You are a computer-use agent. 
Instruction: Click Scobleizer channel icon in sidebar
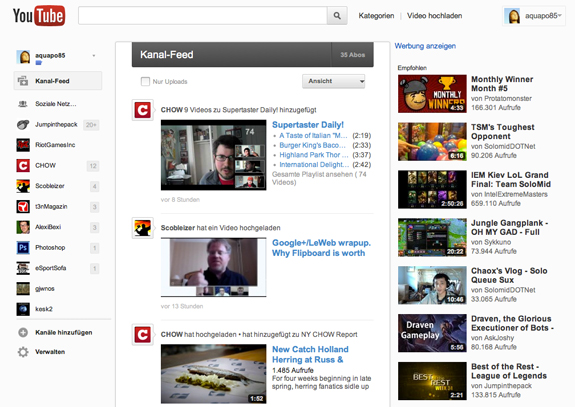coord(23,186)
